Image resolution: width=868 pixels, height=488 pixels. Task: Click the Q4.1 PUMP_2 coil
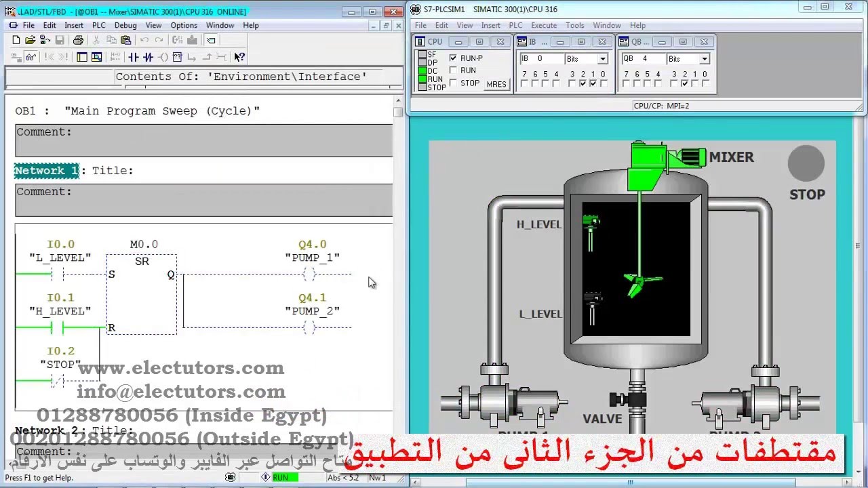309,327
